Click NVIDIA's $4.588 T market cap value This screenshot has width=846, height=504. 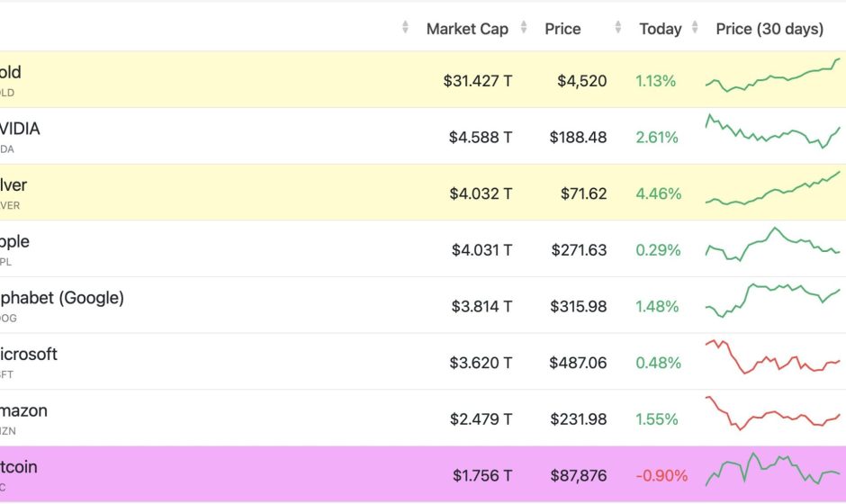coord(481,138)
